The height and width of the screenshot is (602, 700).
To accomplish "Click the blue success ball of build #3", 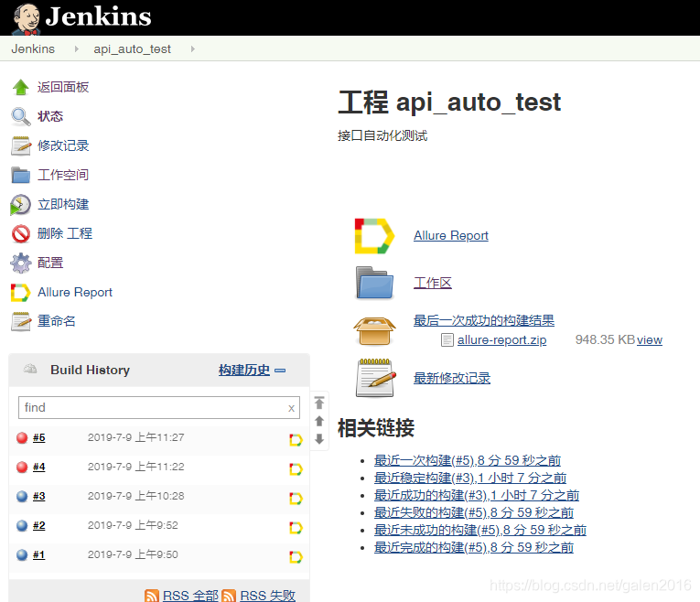I will pos(22,496).
